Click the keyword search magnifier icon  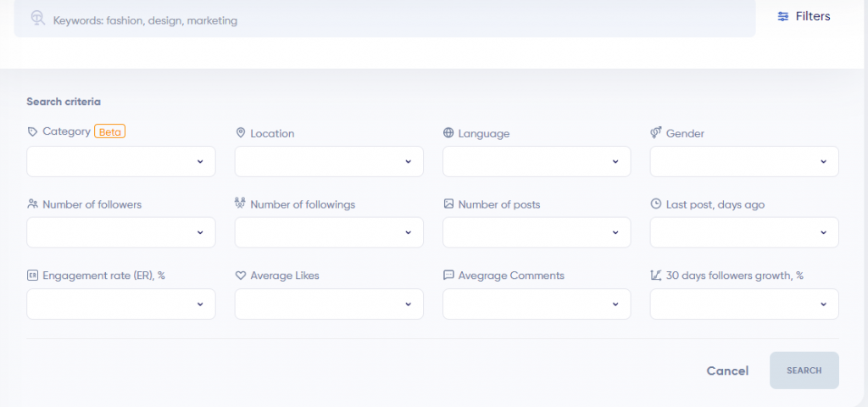(37, 19)
